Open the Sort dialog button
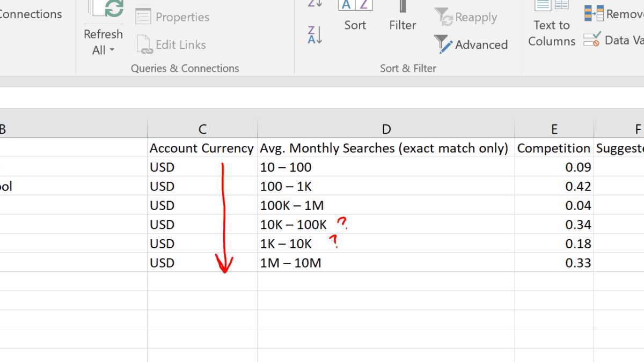 click(355, 15)
